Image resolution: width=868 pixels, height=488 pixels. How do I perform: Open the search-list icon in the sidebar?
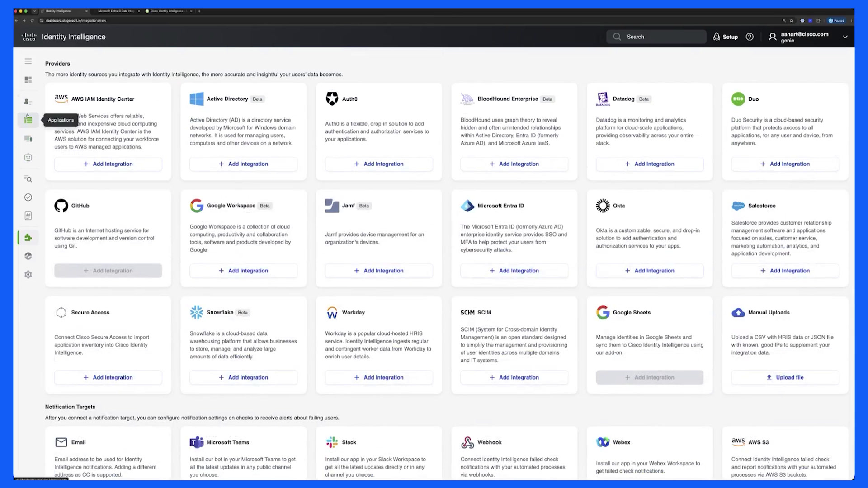[28, 179]
